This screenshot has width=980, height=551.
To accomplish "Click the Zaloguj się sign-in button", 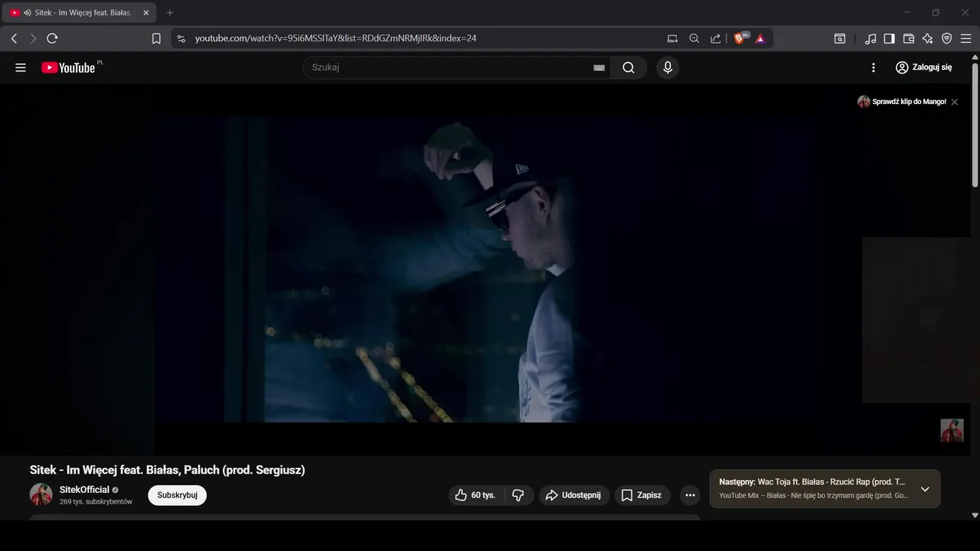I will click(924, 67).
